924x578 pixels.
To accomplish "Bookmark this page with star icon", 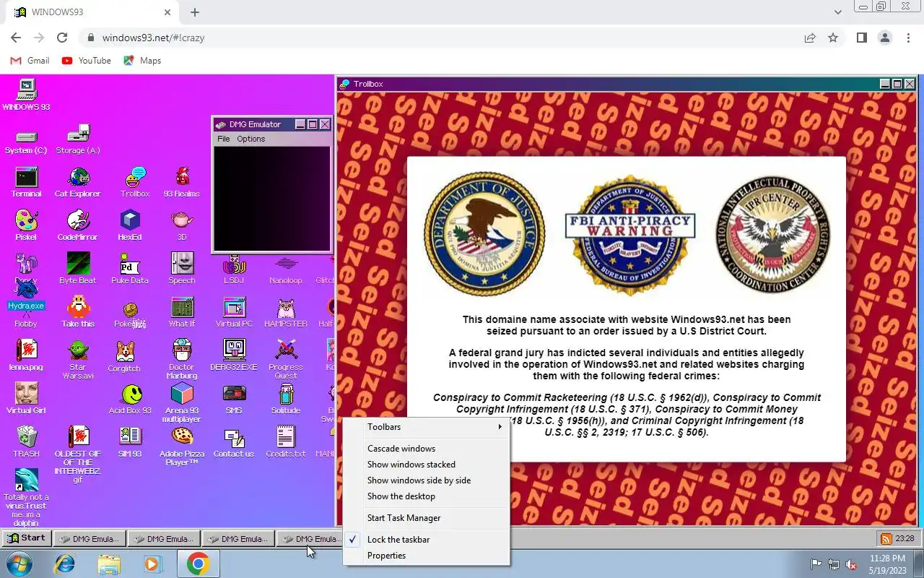I will [x=833, y=38].
